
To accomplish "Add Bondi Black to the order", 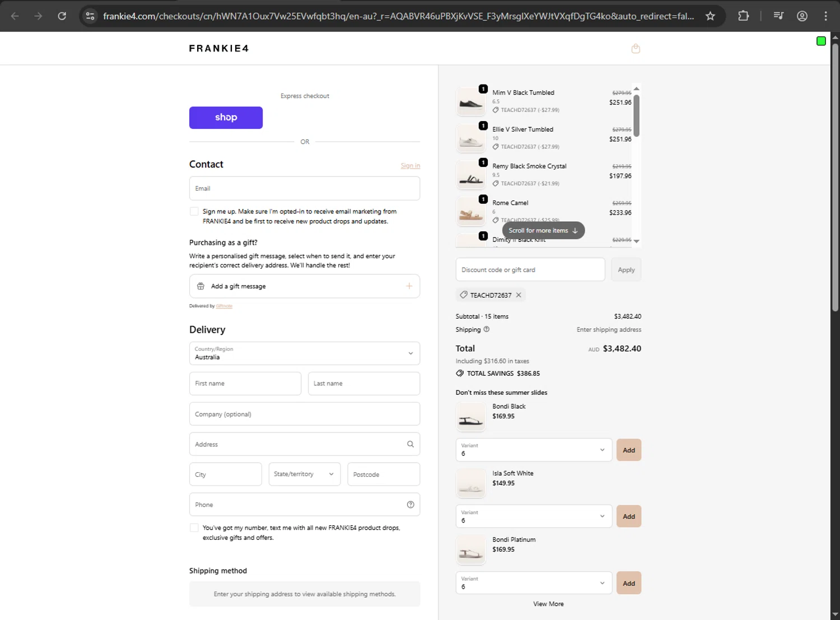I will 629,450.
